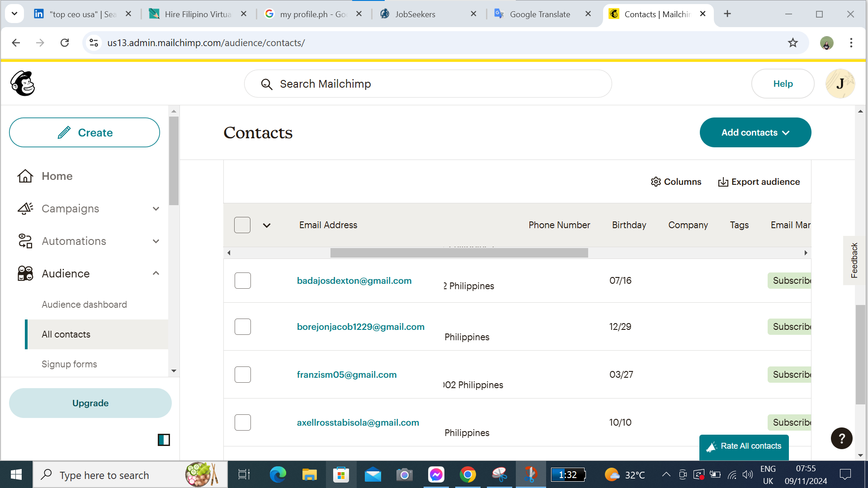Toggle the select-all checkbox in the table header

point(242,225)
